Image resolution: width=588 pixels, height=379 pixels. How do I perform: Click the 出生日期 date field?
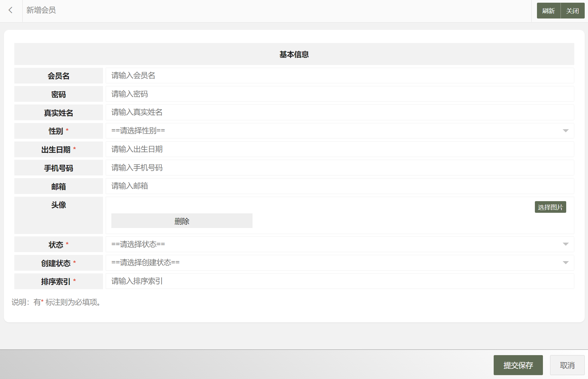339,150
